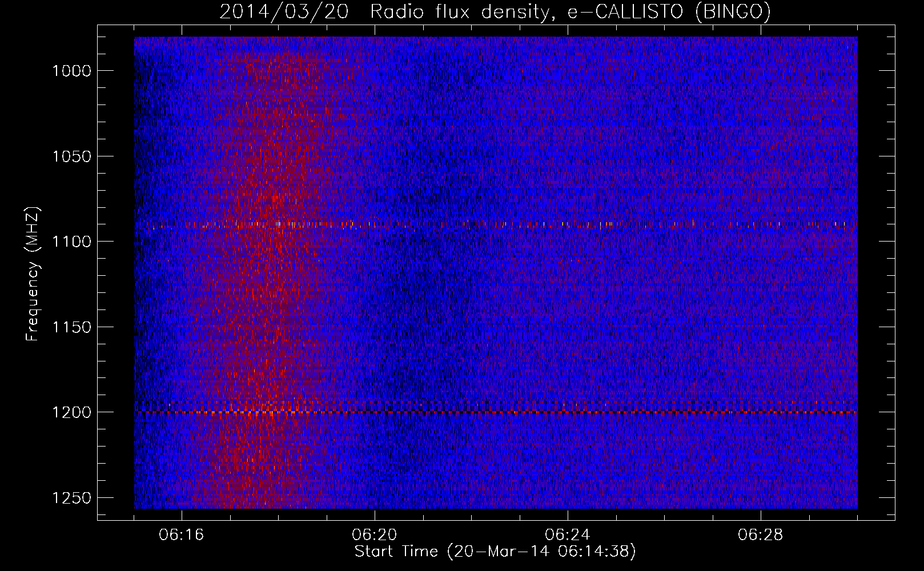The height and width of the screenshot is (571, 924).
Task: Click the horizontal interference line at 1200 MHz
Action: pos(496,412)
